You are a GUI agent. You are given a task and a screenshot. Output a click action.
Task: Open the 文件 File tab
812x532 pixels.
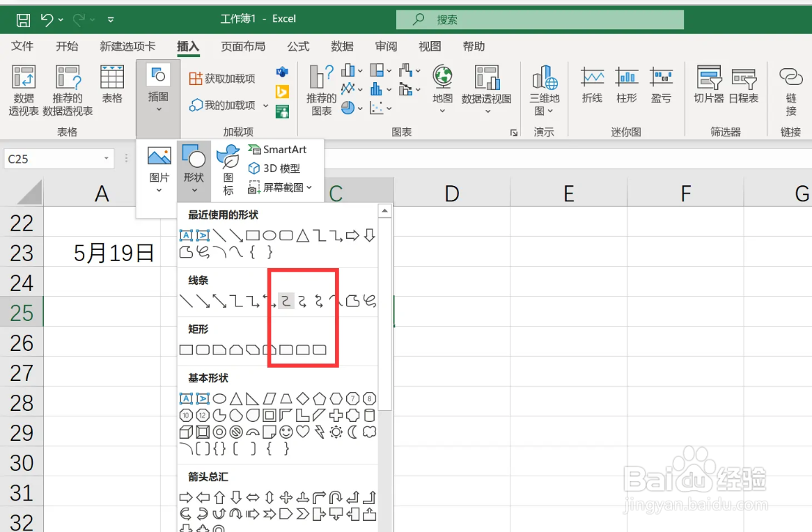point(22,46)
